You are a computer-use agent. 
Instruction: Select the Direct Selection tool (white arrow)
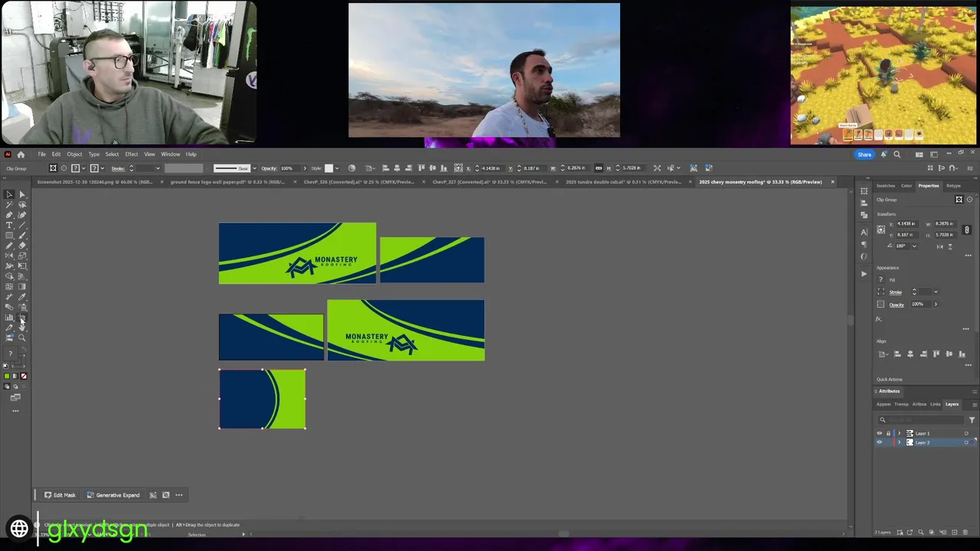click(x=22, y=194)
